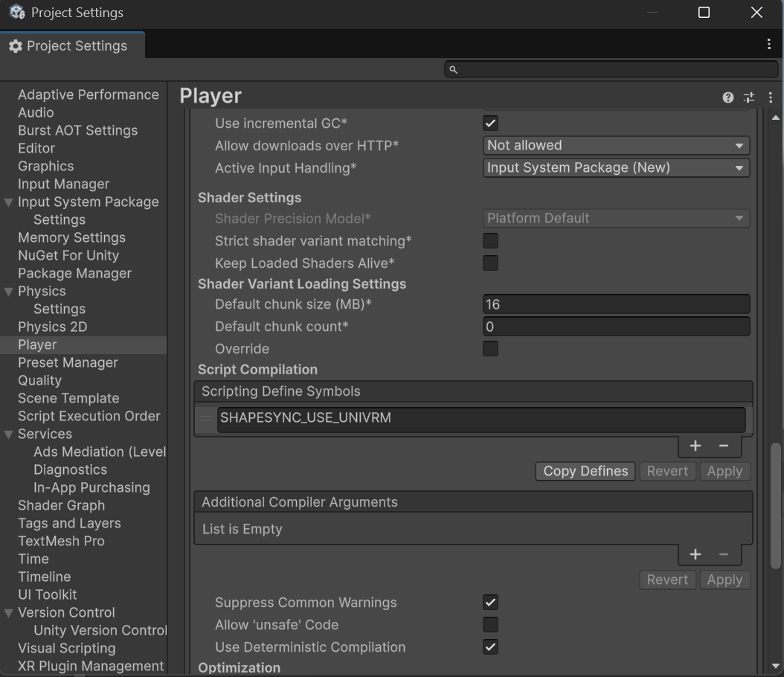This screenshot has height=677, width=784.
Task: Maximize the Project Settings window
Action: coord(704,13)
